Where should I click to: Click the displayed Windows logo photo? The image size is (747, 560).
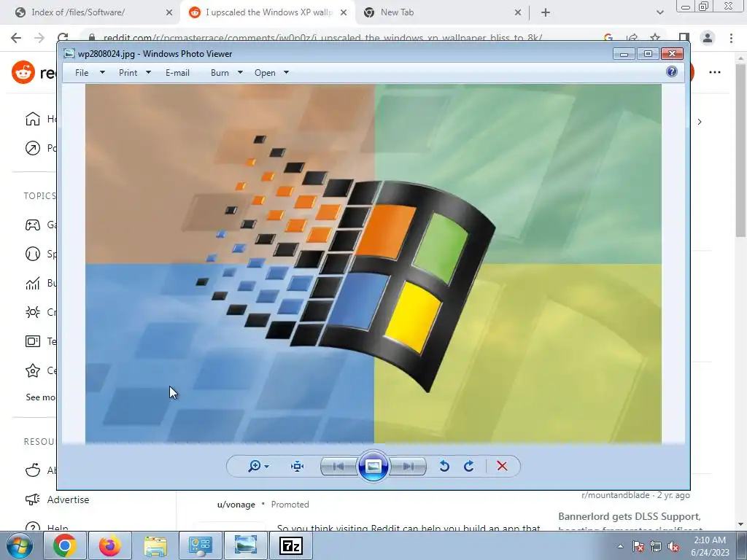click(373, 264)
